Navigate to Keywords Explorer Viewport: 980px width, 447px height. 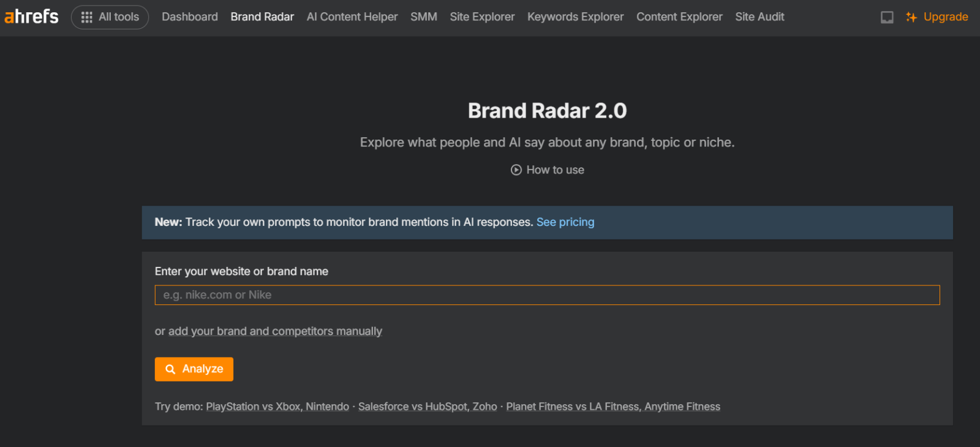pyautogui.click(x=576, y=17)
